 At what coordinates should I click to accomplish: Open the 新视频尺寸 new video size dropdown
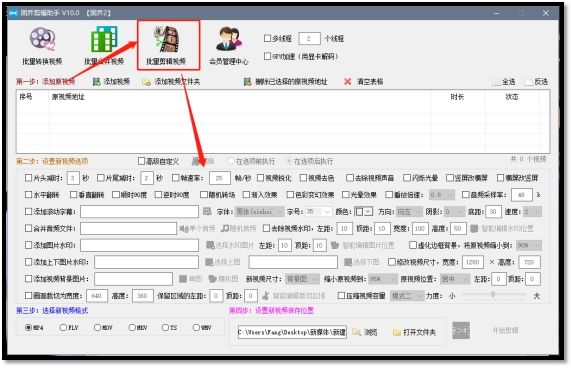(303, 279)
